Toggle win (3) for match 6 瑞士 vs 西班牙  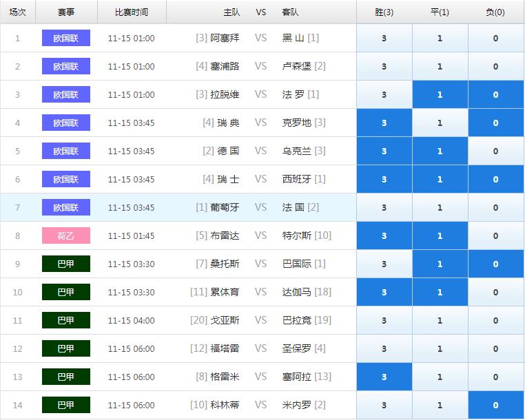pyautogui.click(x=384, y=179)
